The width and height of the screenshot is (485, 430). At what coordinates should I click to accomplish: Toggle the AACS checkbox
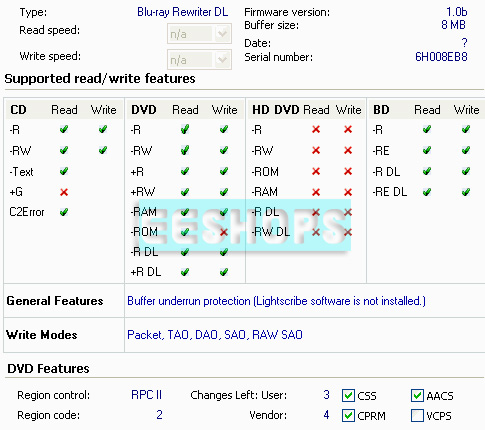pos(417,396)
